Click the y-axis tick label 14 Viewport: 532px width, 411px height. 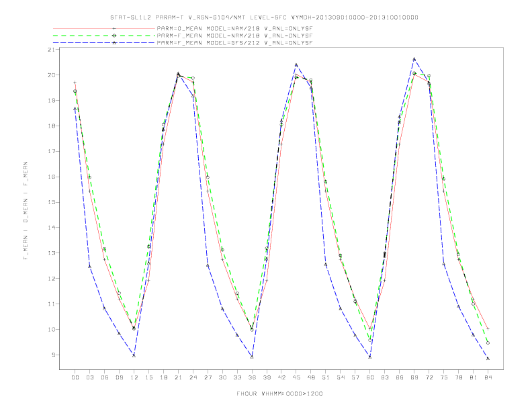[51, 228]
